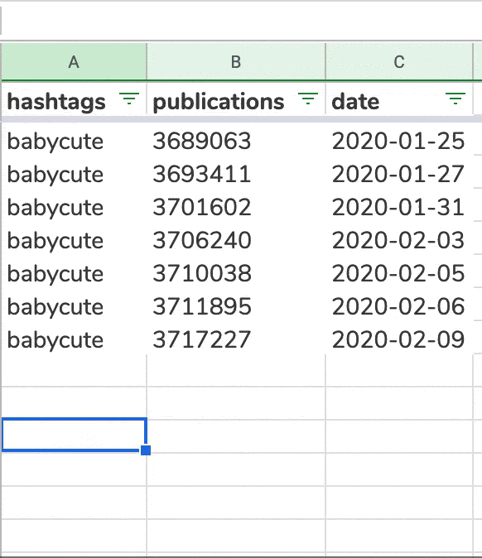Click the blue fill handle square
This screenshot has width=482, height=558.
tap(146, 450)
